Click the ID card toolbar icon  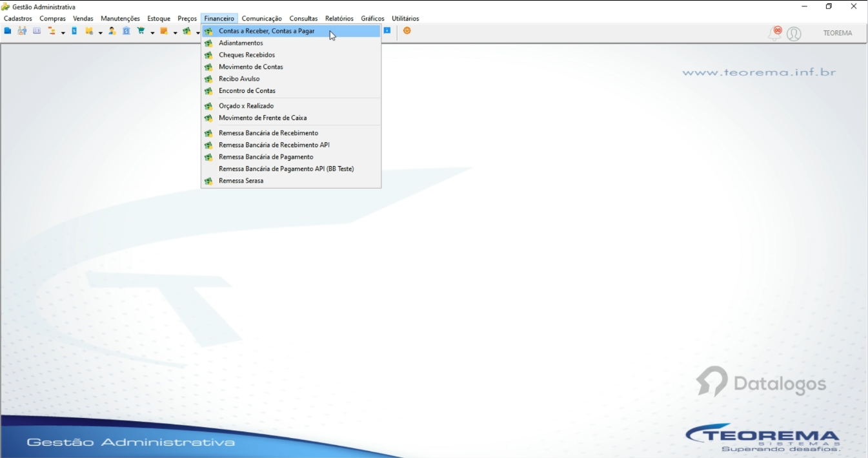click(x=37, y=31)
